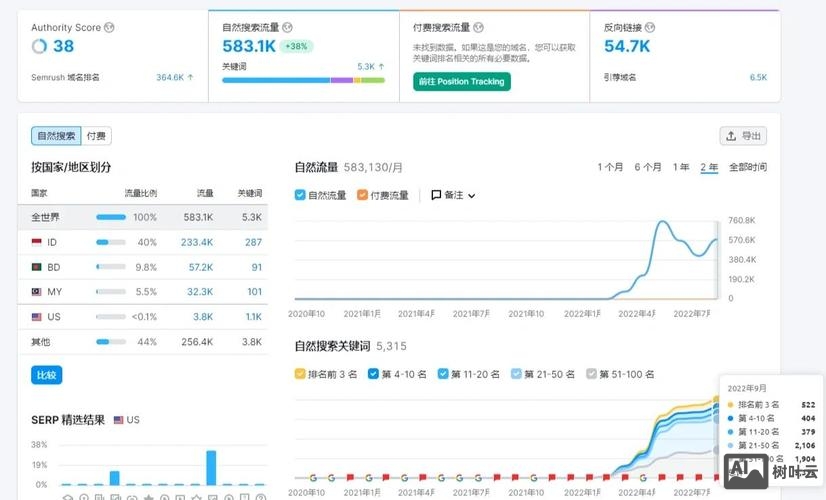Viewport: 826px width, 500px height.
Task: Click the 57.2K traffic value for BD
Action: click(201, 267)
